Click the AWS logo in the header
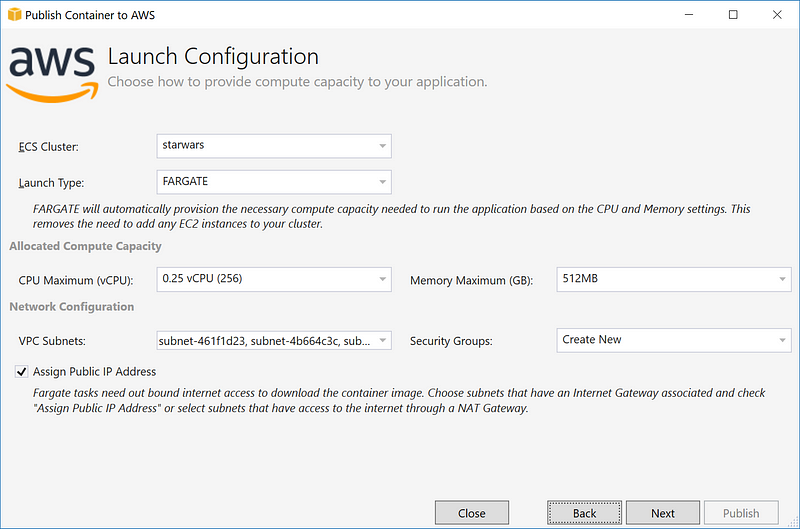The image size is (800, 529). (53, 71)
